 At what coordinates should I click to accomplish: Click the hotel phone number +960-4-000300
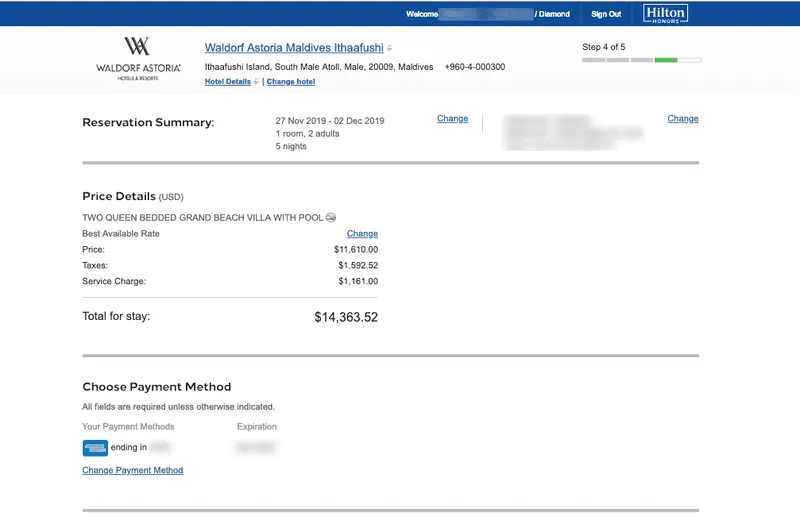point(475,67)
